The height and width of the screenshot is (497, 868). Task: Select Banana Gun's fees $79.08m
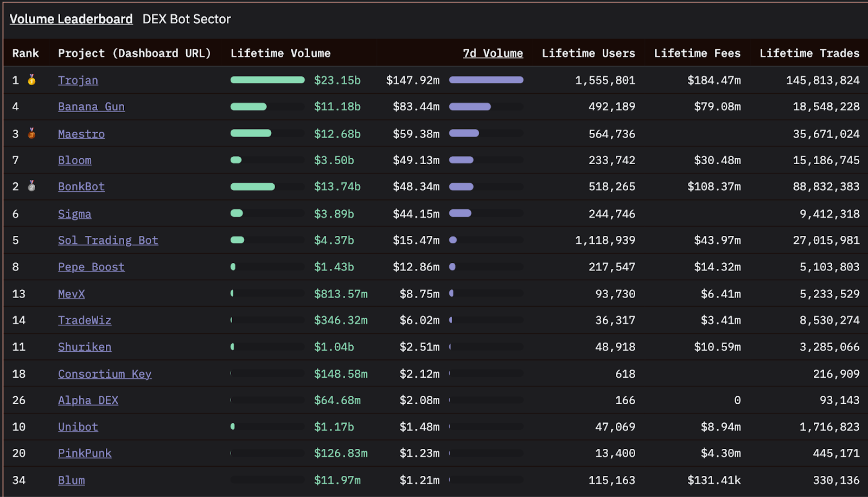717,107
